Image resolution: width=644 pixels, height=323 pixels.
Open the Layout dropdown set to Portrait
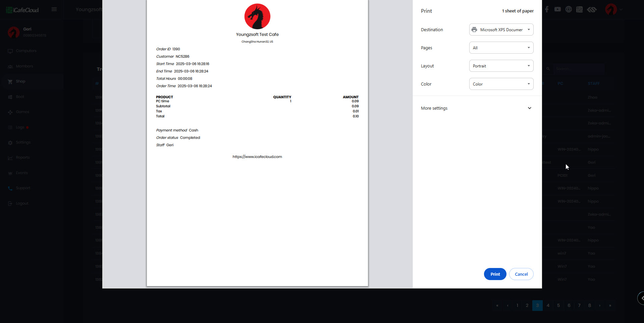coord(501,66)
